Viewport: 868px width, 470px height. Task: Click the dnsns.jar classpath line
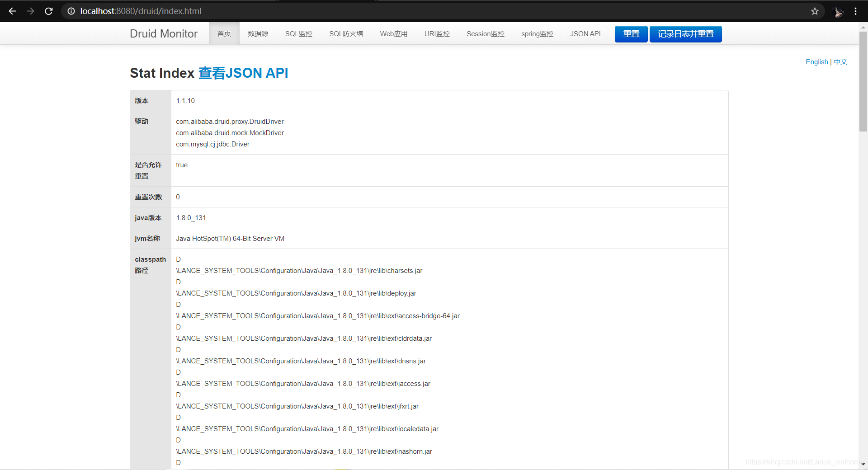[301, 361]
